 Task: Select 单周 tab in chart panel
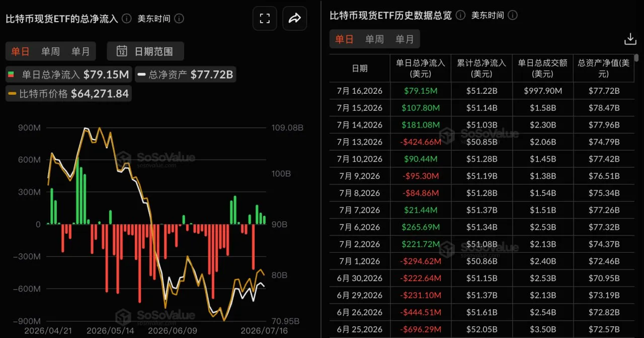pyautogui.click(x=50, y=51)
